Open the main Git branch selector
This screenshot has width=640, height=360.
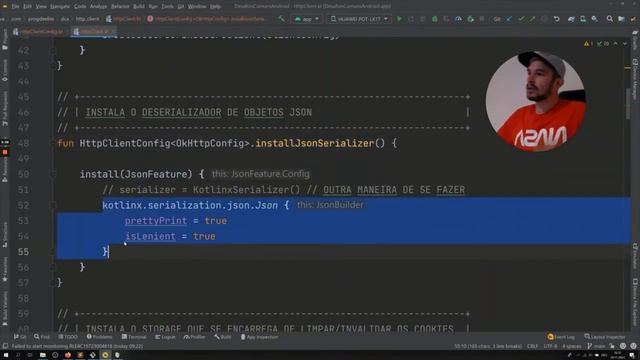coord(596,346)
